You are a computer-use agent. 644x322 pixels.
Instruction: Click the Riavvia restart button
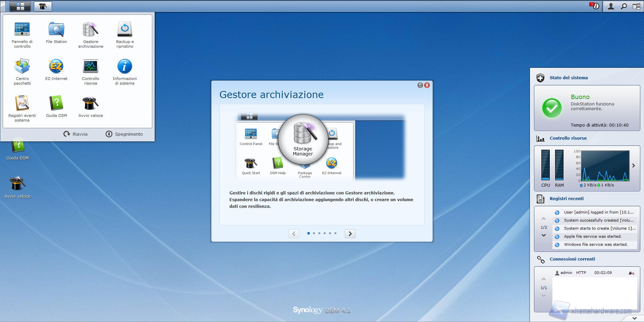point(76,134)
